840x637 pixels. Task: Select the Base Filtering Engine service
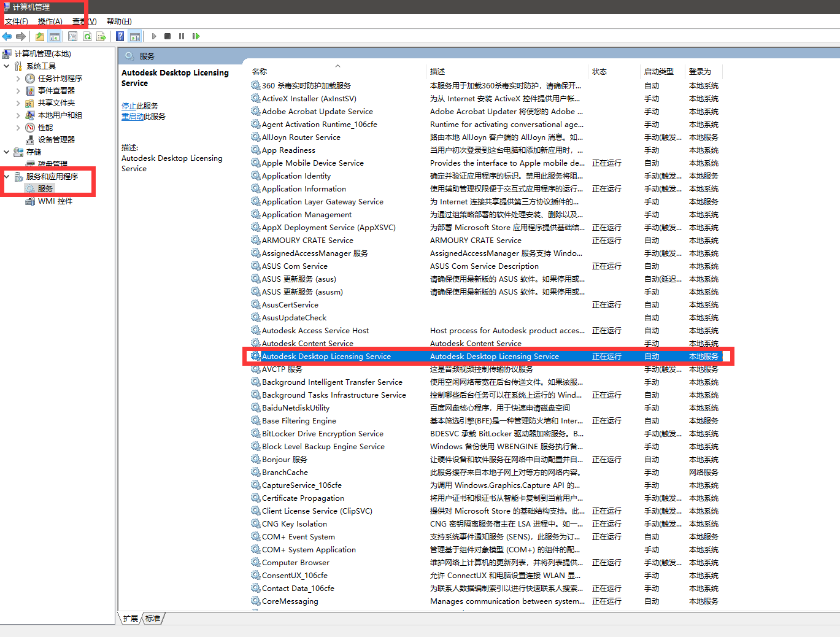pyautogui.click(x=487, y=421)
